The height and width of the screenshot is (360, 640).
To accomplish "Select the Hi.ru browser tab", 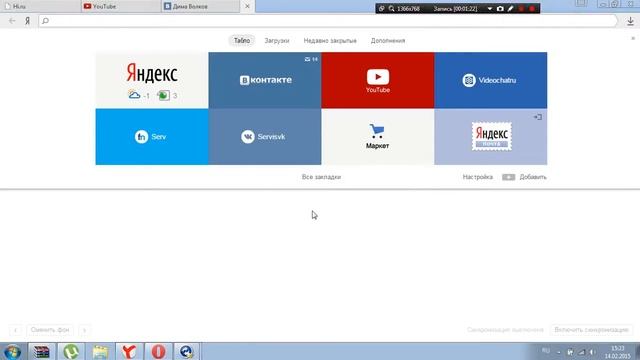I will tap(40, 7).
